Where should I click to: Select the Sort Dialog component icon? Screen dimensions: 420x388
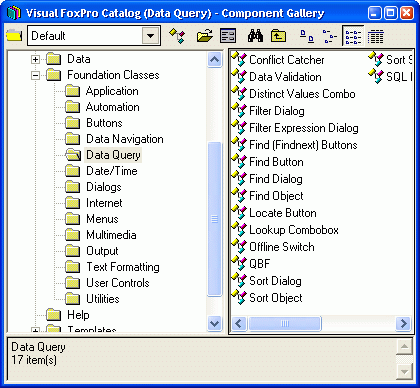tap(239, 280)
